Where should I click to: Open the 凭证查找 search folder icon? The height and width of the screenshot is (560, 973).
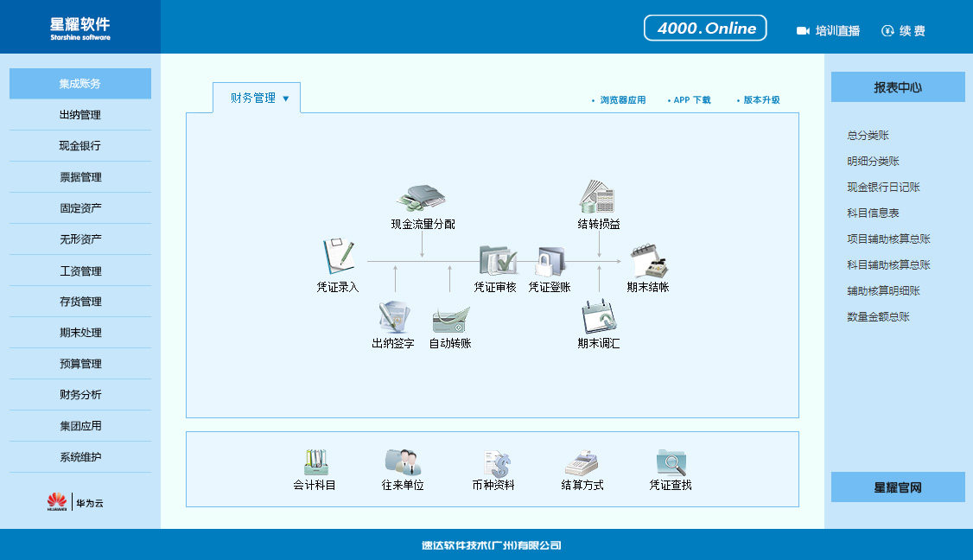[671, 462]
